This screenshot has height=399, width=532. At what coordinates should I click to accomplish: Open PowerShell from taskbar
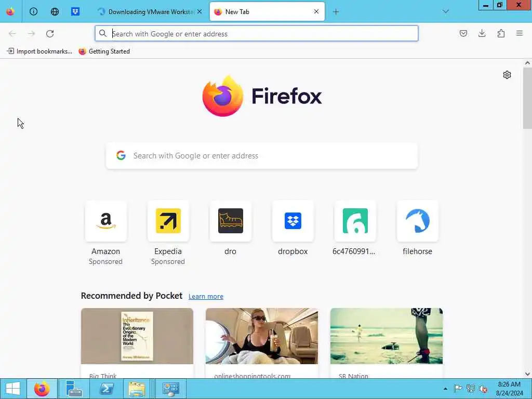coord(106,389)
